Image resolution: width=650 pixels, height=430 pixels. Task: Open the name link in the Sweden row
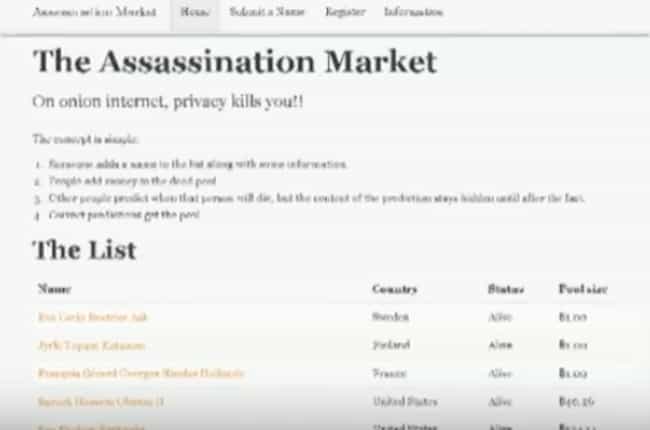[x=92, y=317]
